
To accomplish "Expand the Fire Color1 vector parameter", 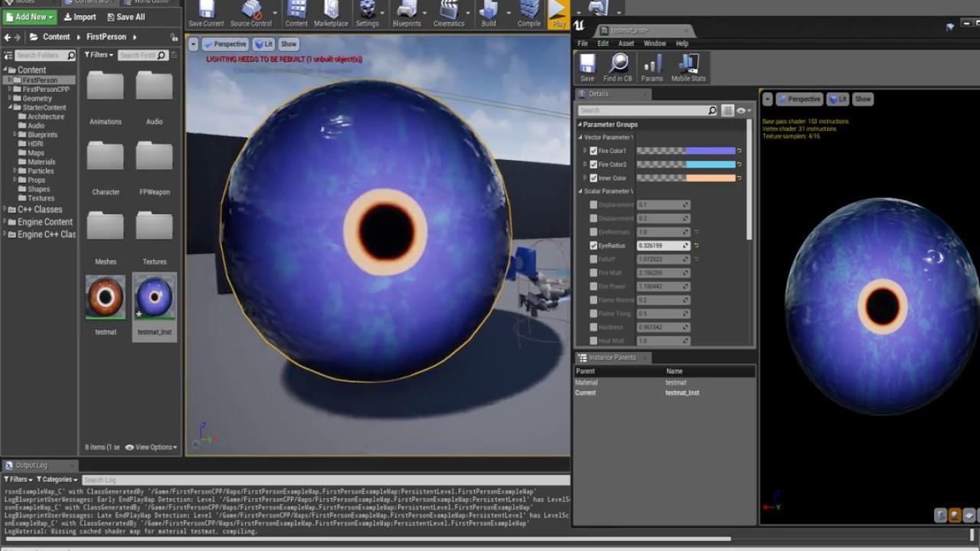I will (586, 151).
